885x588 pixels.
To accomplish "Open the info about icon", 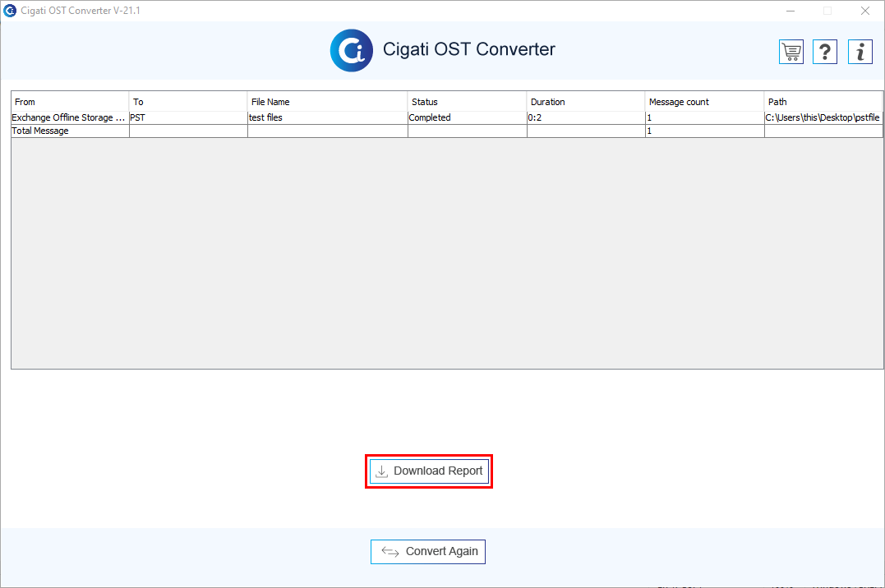I will tap(860, 52).
